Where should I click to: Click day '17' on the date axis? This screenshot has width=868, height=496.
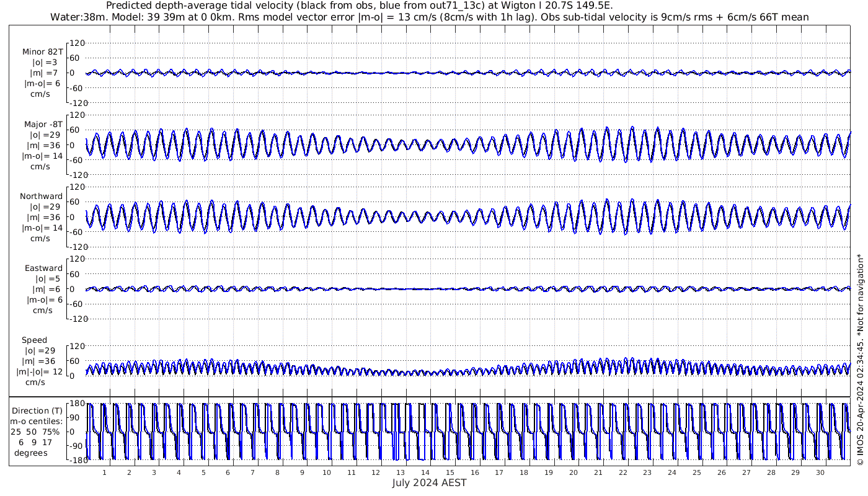pos(499,472)
